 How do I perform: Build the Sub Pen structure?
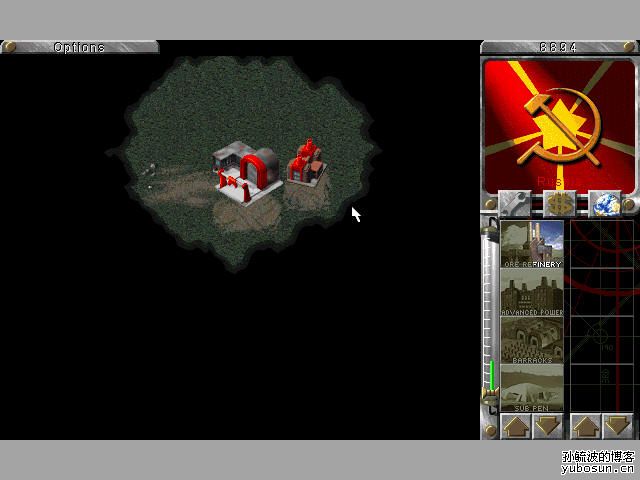(532, 388)
